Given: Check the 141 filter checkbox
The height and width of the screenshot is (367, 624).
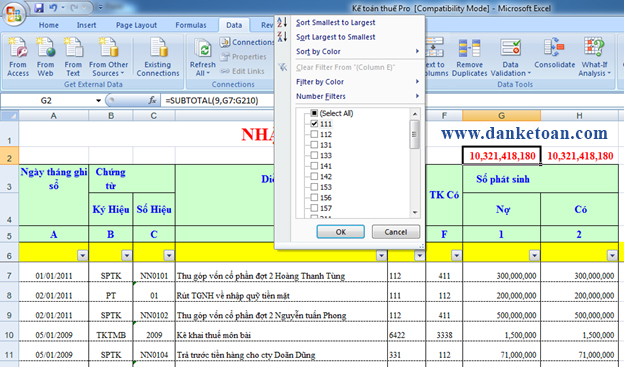Looking at the screenshot, I should pyautogui.click(x=314, y=166).
